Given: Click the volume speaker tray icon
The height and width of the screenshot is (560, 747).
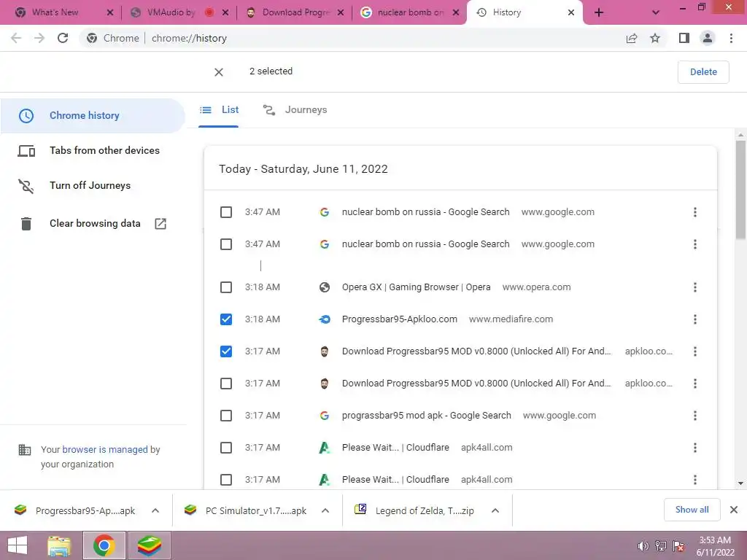Looking at the screenshot, I should pos(643,545).
